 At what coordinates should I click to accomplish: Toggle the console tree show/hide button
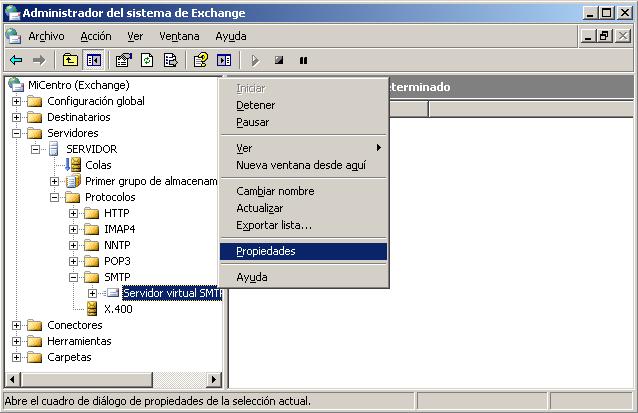(x=93, y=60)
